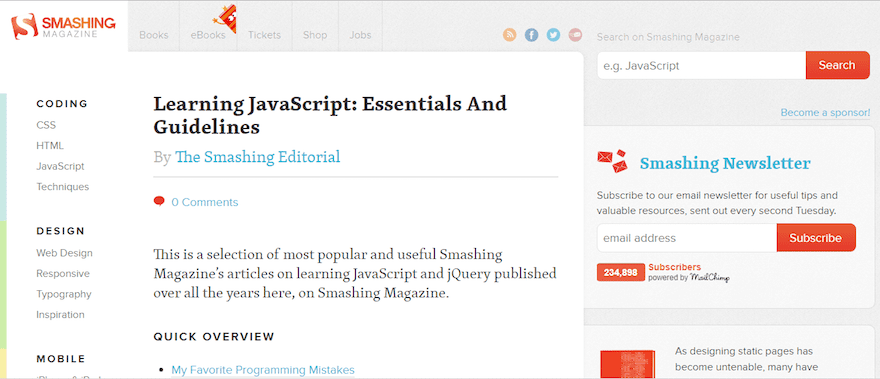880x379 pixels.
Task: Click the red envelopes newsletter icon
Action: pyautogui.click(x=612, y=161)
